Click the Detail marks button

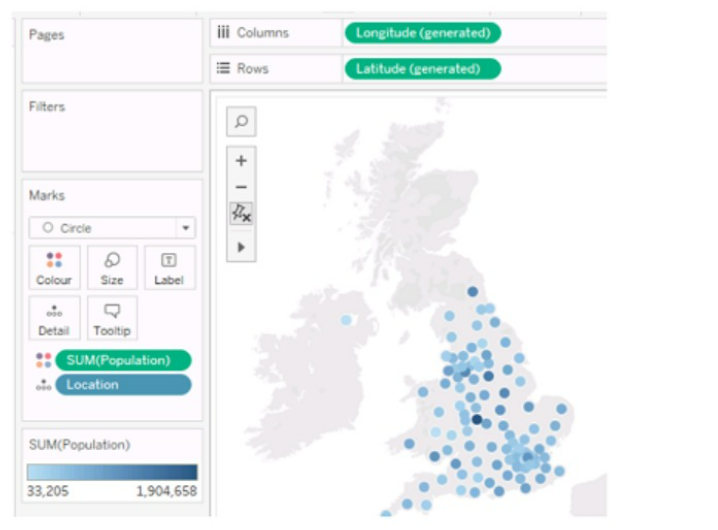[54, 318]
